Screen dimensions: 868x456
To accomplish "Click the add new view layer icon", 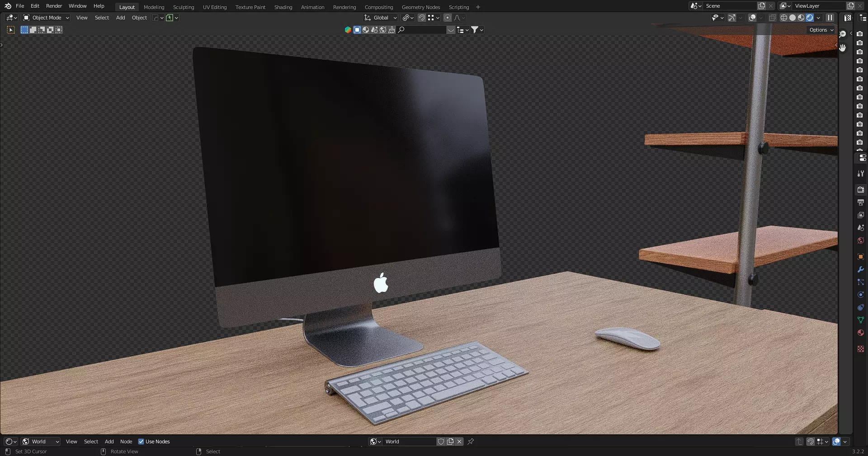I will tap(851, 6).
